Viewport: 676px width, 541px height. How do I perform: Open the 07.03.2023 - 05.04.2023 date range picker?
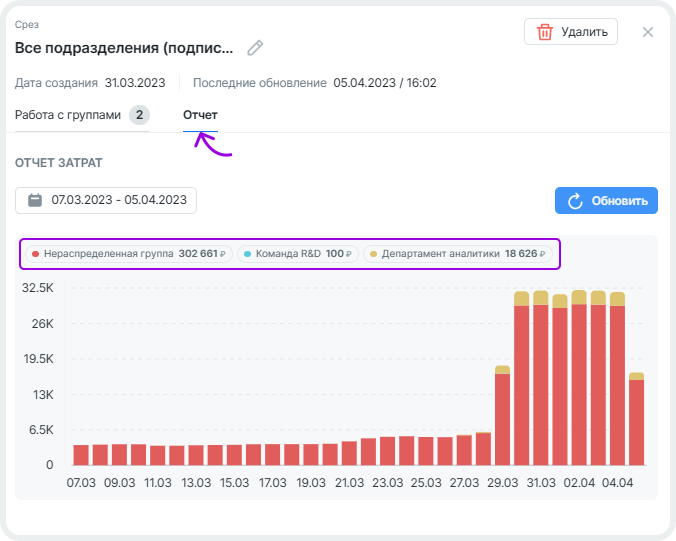pyautogui.click(x=106, y=200)
